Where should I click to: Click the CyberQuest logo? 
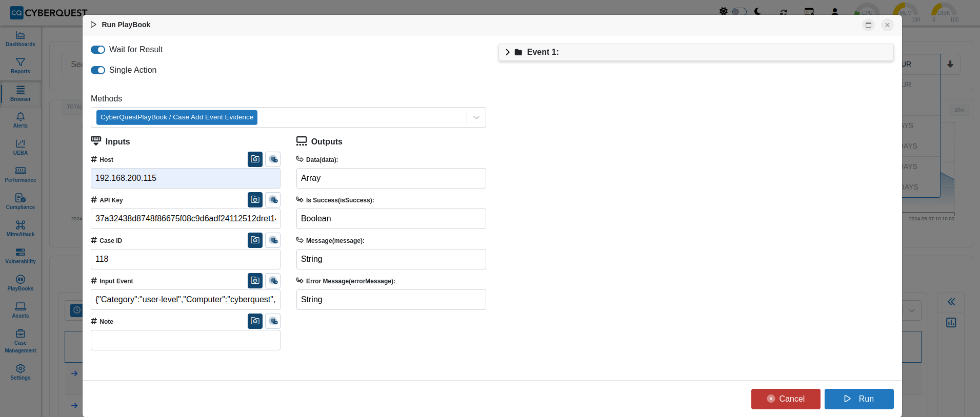pos(49,13)
